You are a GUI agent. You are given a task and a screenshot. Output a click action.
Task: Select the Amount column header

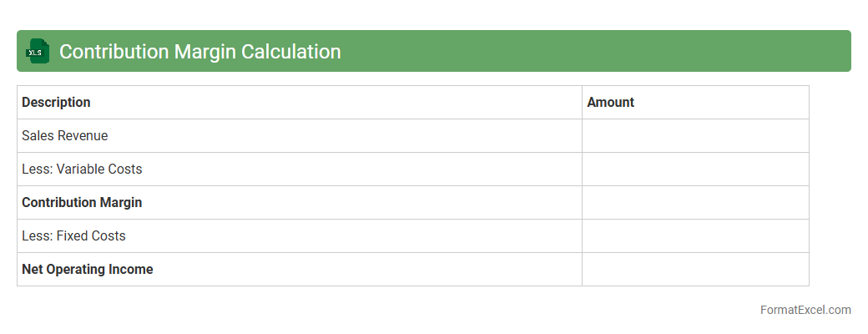point(611,103)
